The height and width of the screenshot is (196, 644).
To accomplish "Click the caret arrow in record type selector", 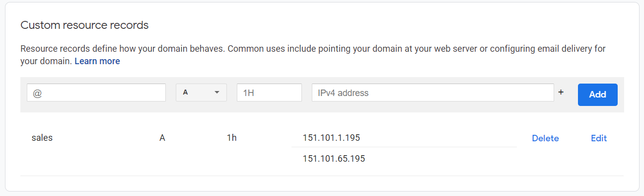I will coord(216,93).
